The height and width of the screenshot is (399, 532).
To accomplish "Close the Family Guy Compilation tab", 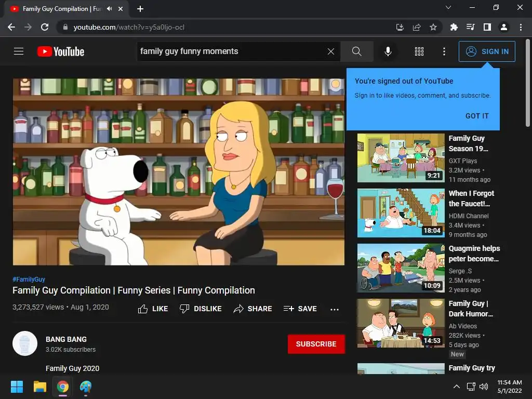I will coord(121,9).
